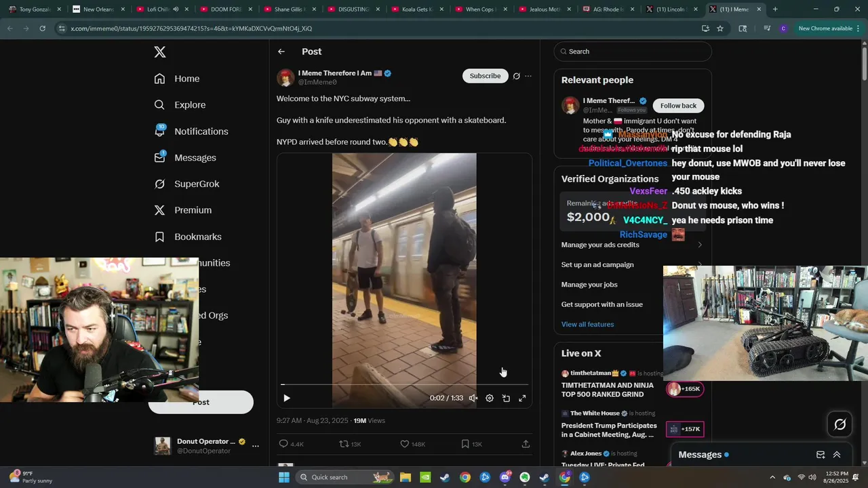This screenshot has width=868, height=488.
Task: Open Donut Operator account menu ellipsis
Action: [x=256, y=446]
